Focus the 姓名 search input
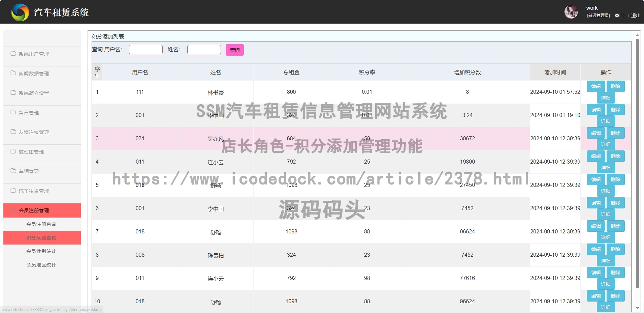 tap(204, 50)
